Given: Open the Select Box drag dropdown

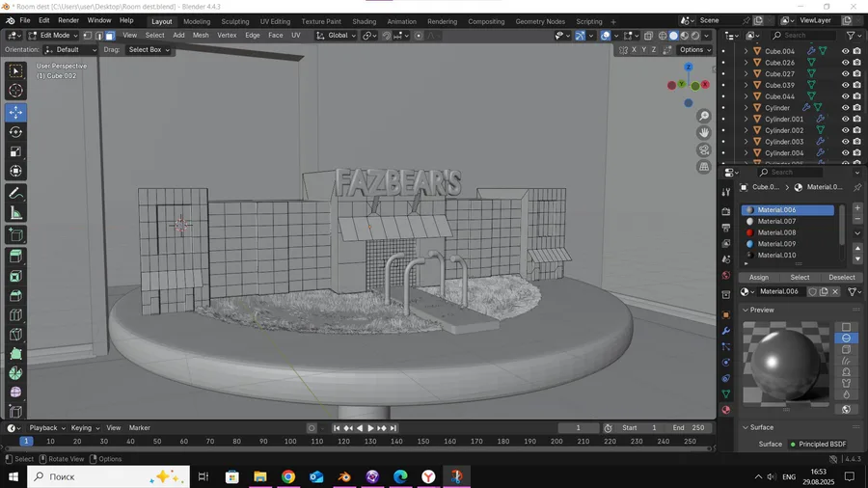Looking at the screenshot, I should 149,50.
